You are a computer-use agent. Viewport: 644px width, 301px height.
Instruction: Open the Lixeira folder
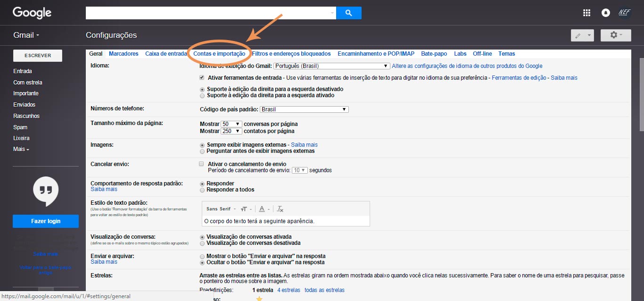[22, 138]
